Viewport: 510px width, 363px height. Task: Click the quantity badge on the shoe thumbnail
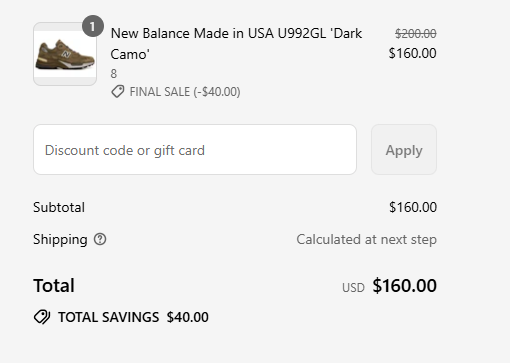tap(93, 26)
